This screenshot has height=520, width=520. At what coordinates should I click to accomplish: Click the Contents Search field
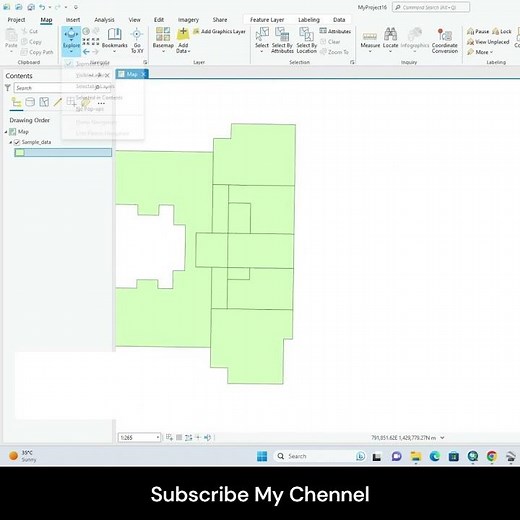[x=62, y=88]
